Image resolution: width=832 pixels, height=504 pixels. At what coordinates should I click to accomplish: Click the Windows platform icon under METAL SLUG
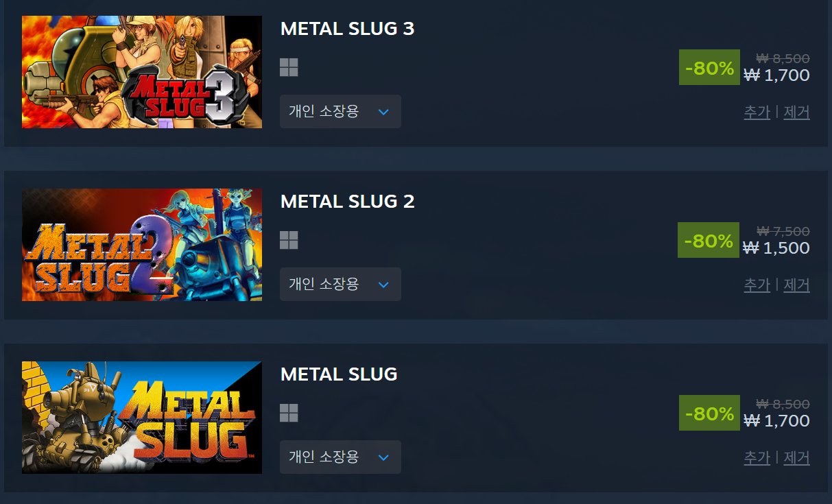[x=289, y=413]
